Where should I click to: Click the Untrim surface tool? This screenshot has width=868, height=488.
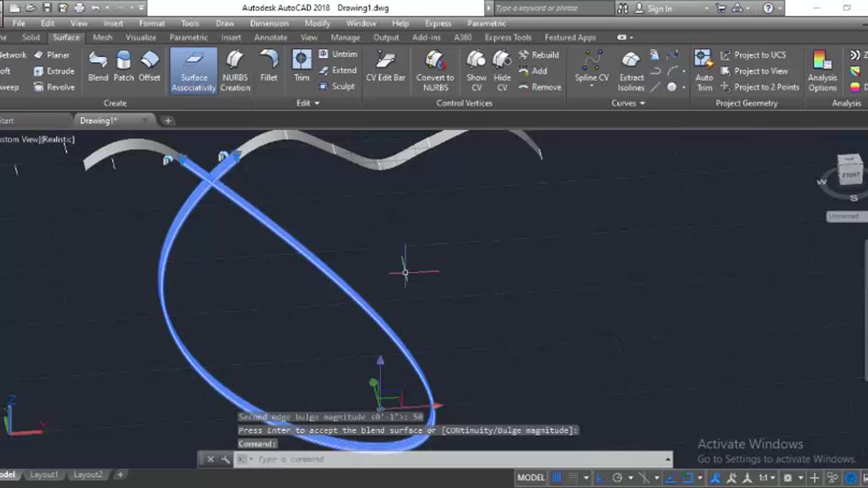point(338,54)
